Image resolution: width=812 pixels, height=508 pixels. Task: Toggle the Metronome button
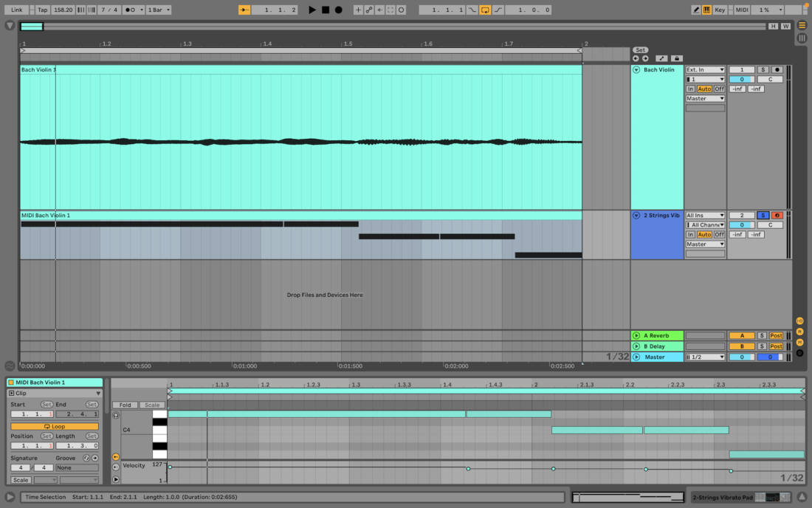130,10
